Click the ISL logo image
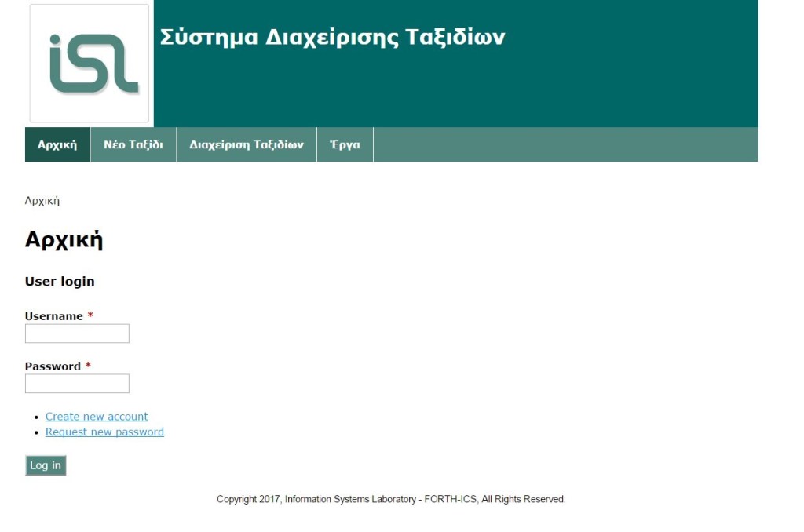 (x=90, y=64)
